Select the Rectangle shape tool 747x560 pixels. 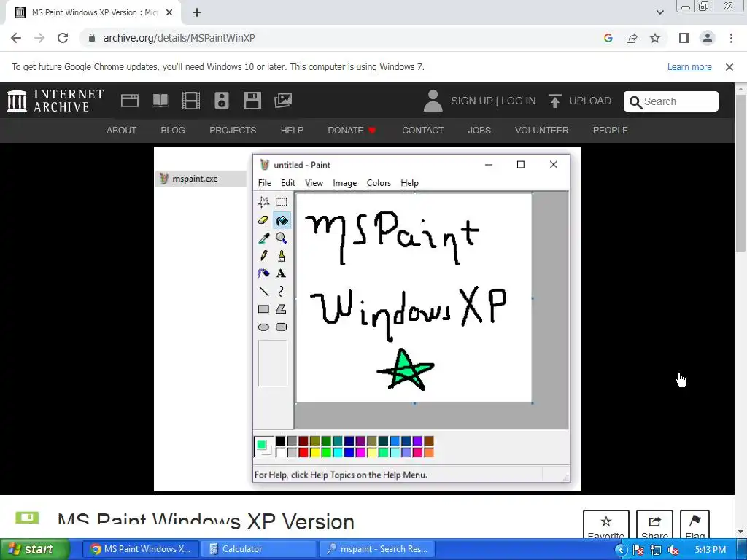click(263, 309)
